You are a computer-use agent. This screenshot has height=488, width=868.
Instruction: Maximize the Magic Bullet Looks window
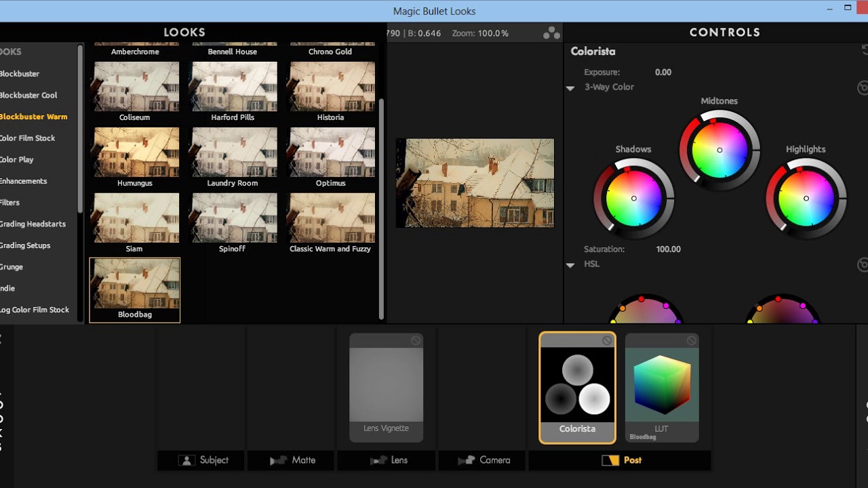(x=848, y=8)
